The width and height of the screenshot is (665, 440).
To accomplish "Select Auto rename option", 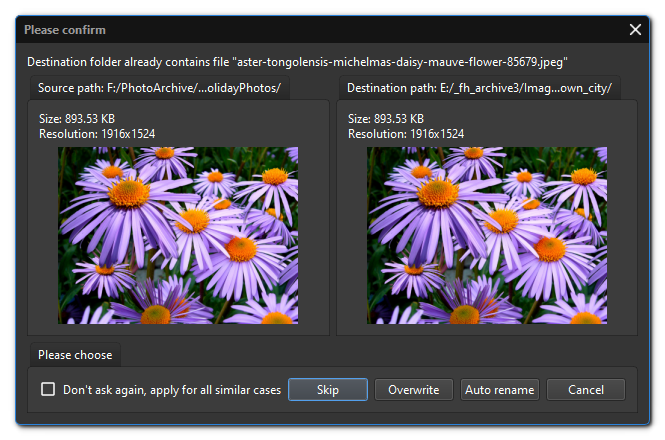I will [500, 390].
